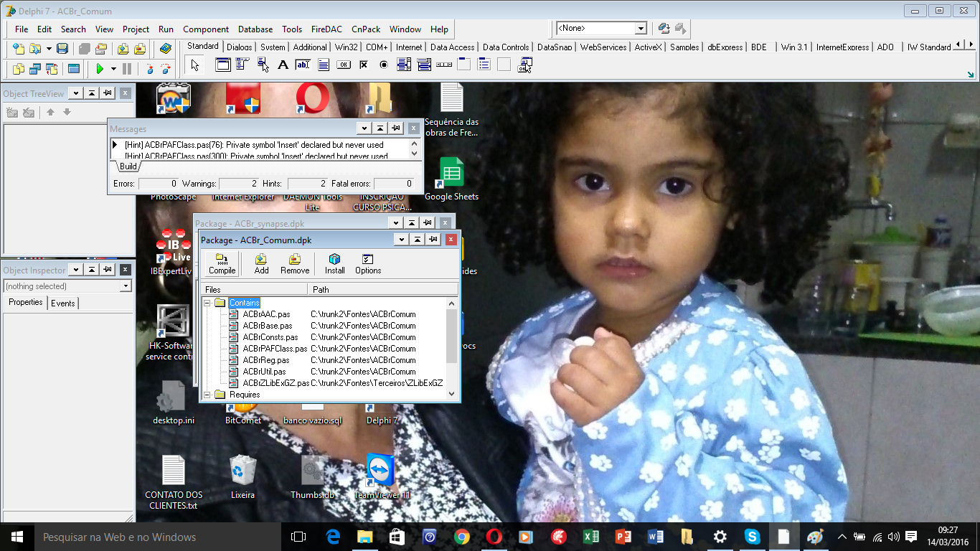The height and width of the screenshot is (551, 980).
Task: Open TeamViewer 11 desktop shortcut
Action: pyautogui.click(x=382, y=477)
